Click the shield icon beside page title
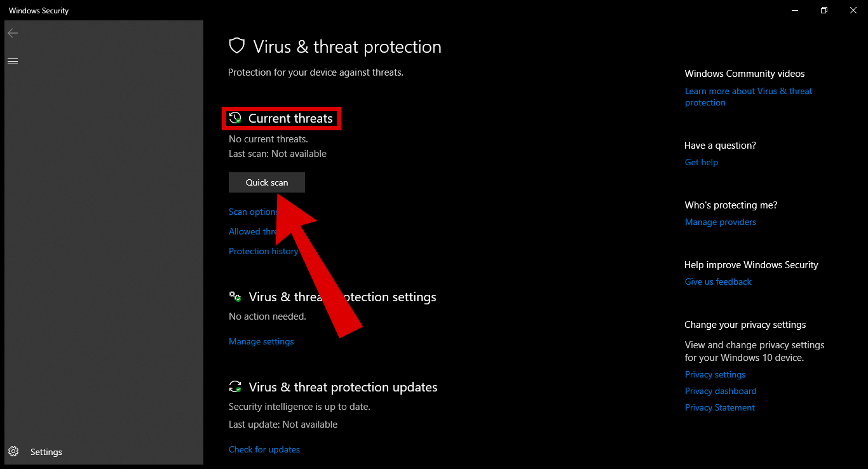This screenshot has height=469, width=868. [237, 46]
